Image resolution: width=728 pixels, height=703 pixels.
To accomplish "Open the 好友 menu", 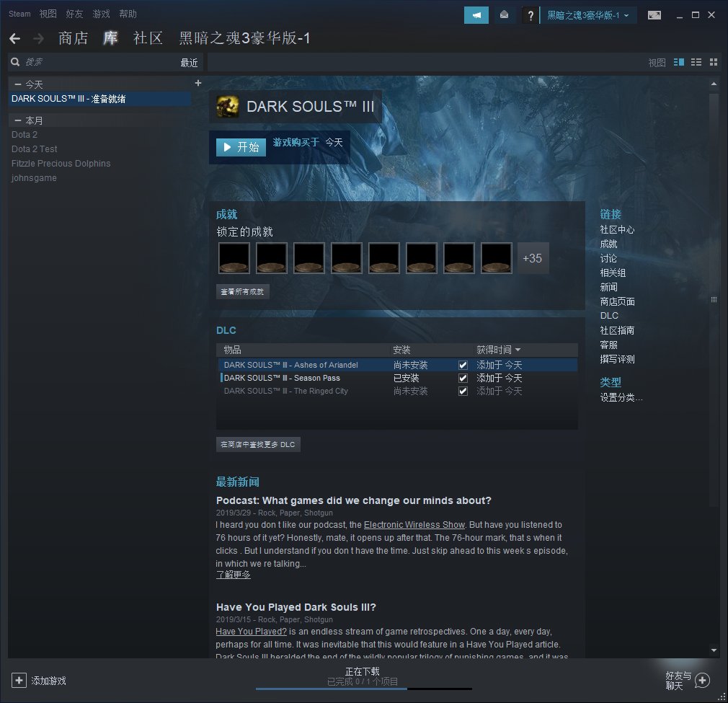I will [x=74, y=14].
